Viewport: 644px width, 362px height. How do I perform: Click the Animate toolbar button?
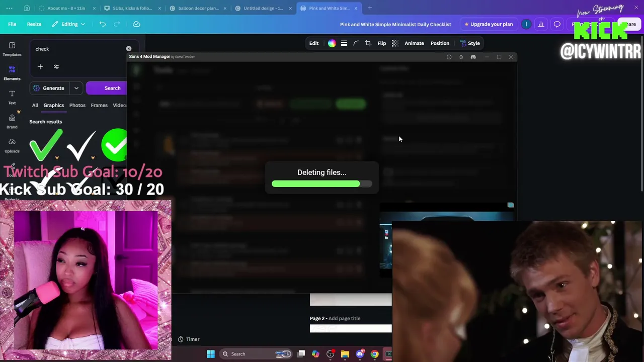[415, 43]
